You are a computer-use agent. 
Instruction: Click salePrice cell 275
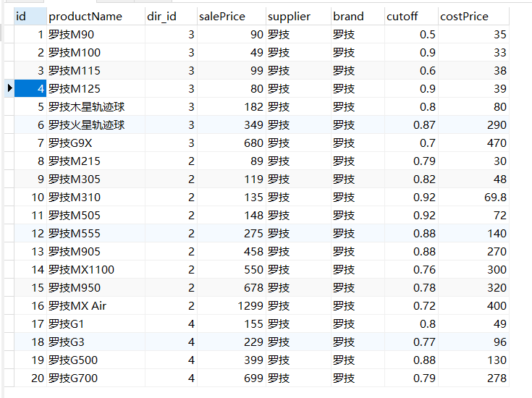[231, 234]
